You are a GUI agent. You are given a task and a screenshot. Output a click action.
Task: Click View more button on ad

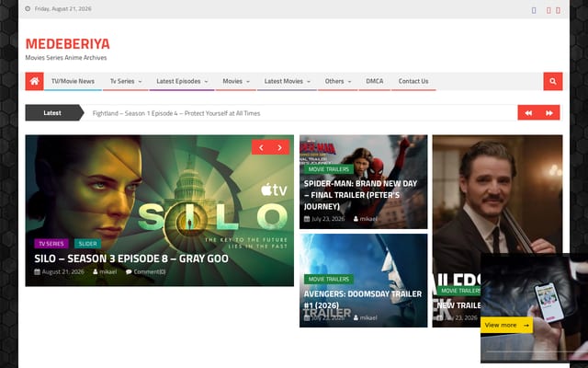[x=506, y=325]
